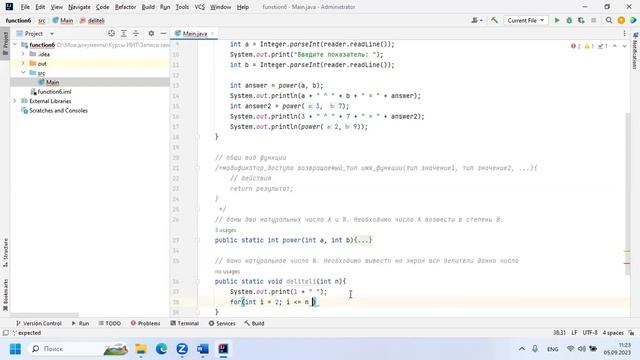Open Notifications side panel

point(635,51)
